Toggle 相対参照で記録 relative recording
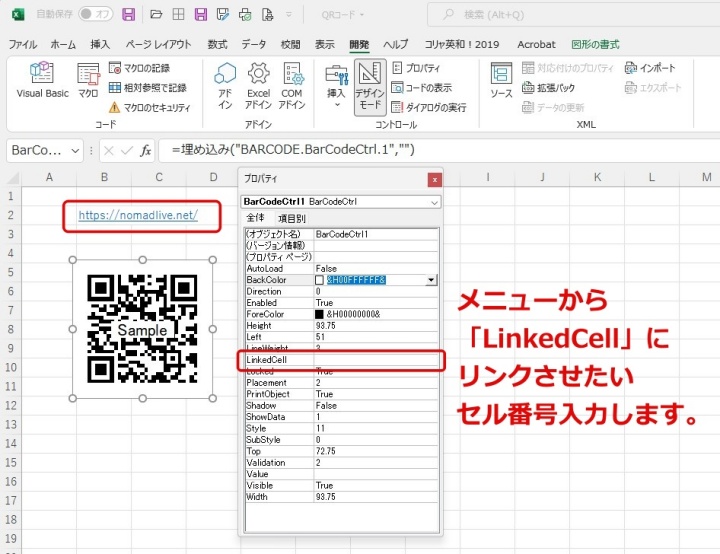720x554 pixels. [148, 88]
